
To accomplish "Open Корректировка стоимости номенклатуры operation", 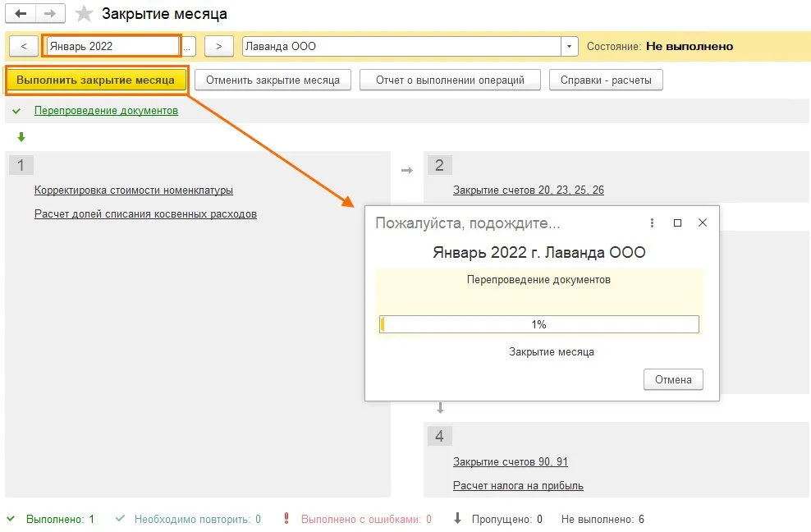I will (x=134, y=190).
